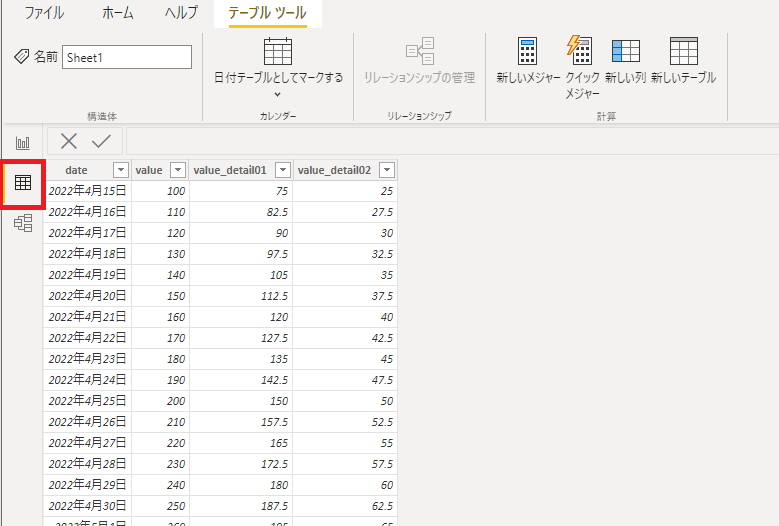The height and width of the screenshot is (526, 779).
Task: Open the ファイル tab
Action: coord(44,13)
